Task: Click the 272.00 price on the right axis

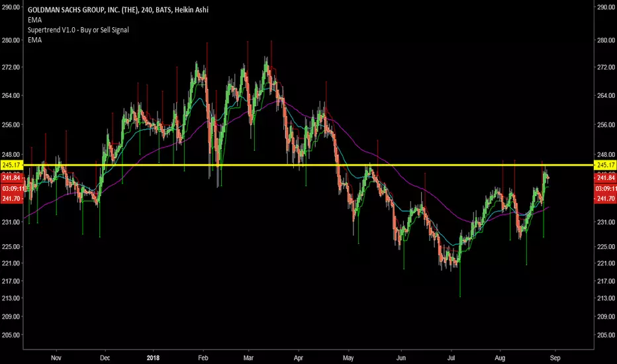Action: 606,68
